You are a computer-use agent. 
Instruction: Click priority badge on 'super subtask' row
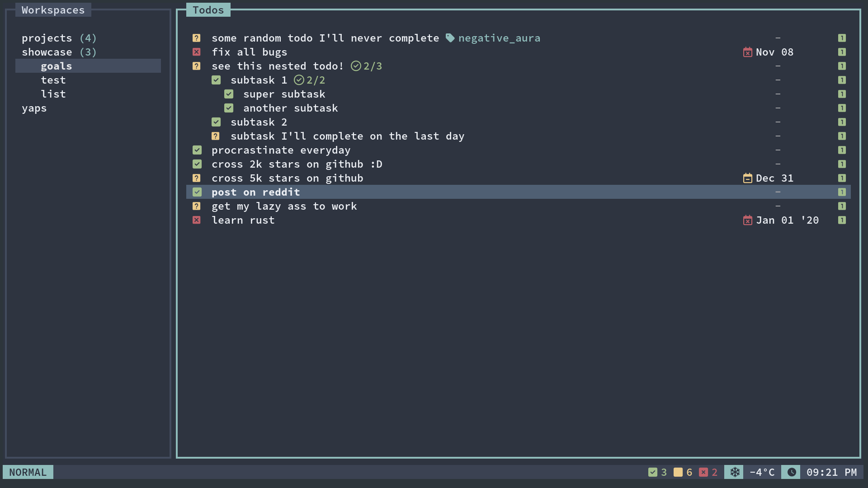842,94
